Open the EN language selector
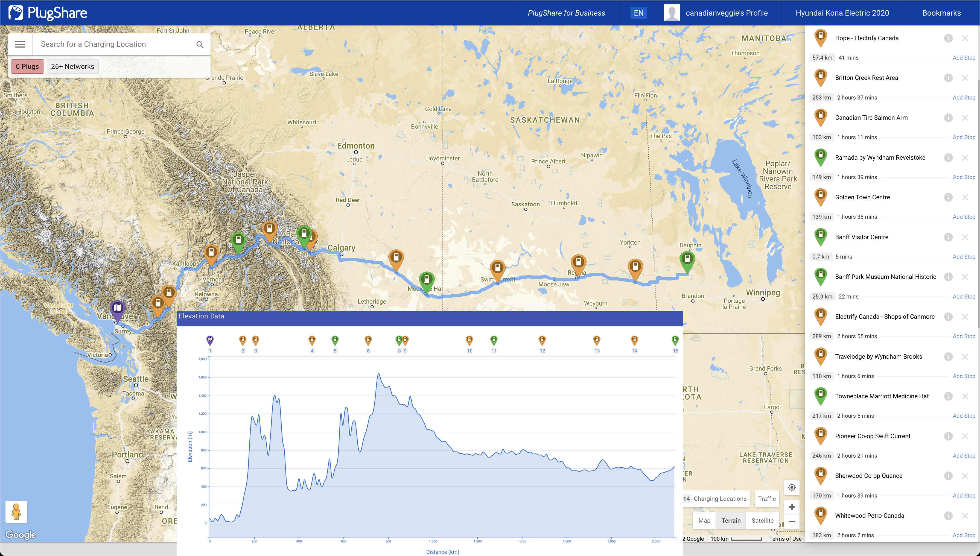Image resolution: width=980 pixels, height=556 pixels. point(638,13)
